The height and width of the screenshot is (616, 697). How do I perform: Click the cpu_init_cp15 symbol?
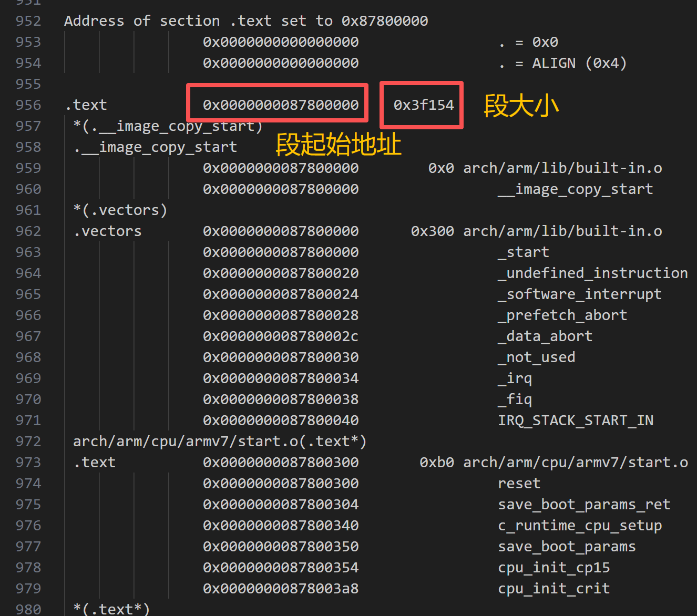(x=553, y=568)
